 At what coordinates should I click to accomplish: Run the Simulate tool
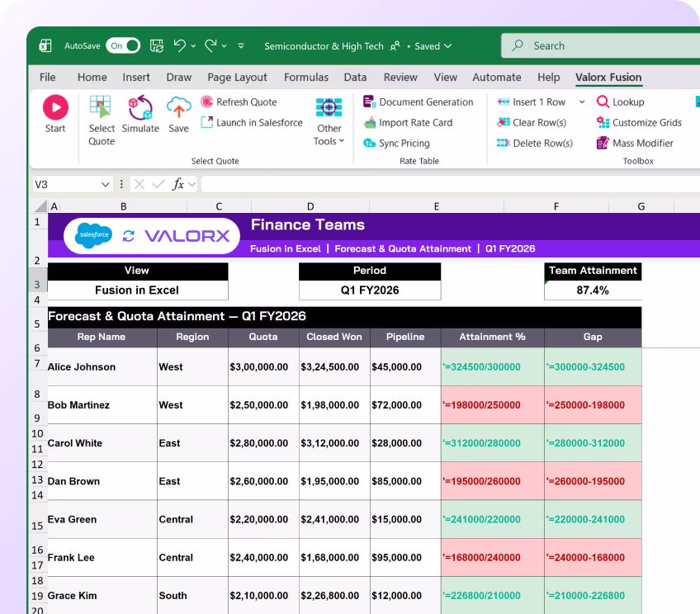coord(140,114)
